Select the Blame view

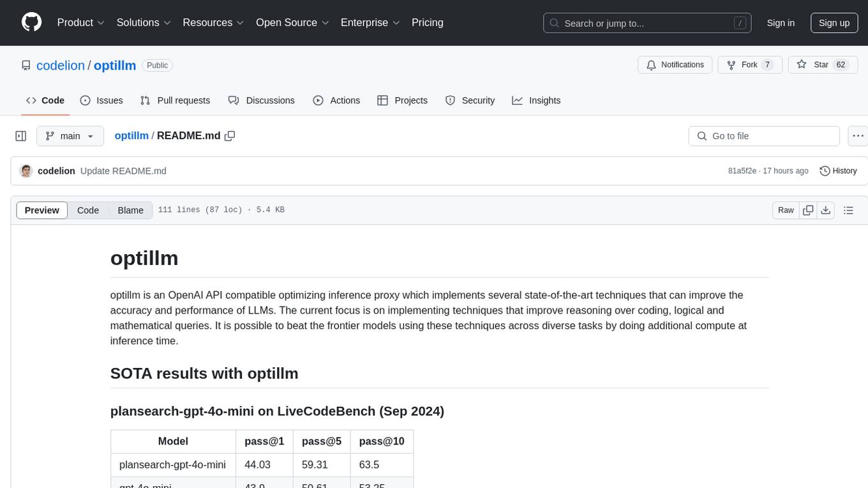click(x=130, y=210)
